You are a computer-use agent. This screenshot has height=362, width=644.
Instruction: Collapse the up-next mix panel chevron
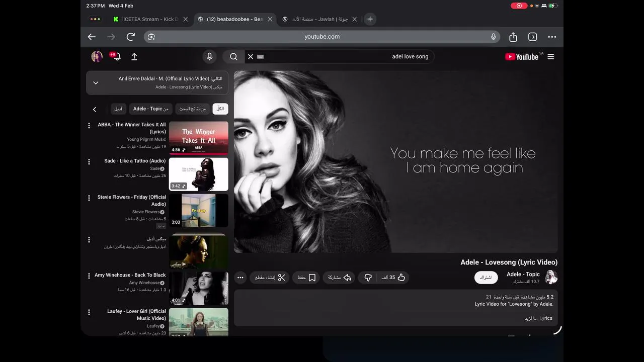pyautogui.click(x=96, y=83)
